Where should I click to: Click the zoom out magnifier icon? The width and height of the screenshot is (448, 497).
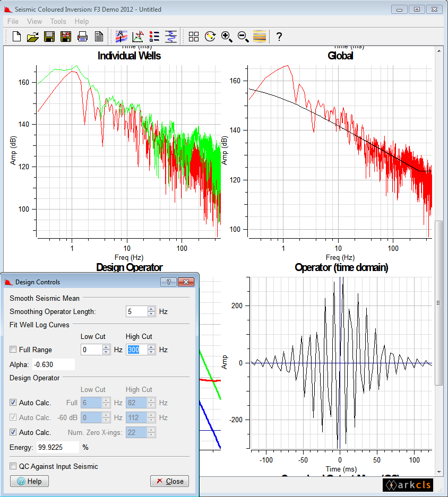click(x=243, y=37)
